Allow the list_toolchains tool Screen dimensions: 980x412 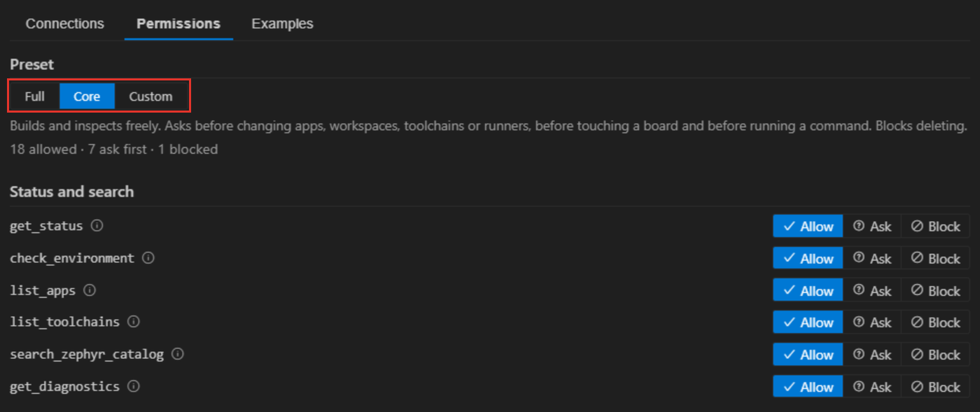click(808, 322)
